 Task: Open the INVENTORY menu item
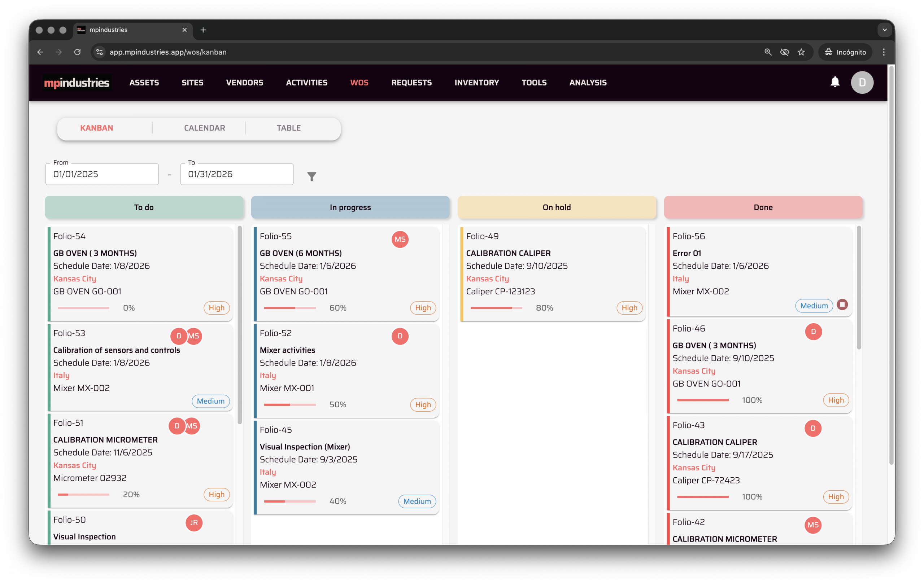[476, 83]
